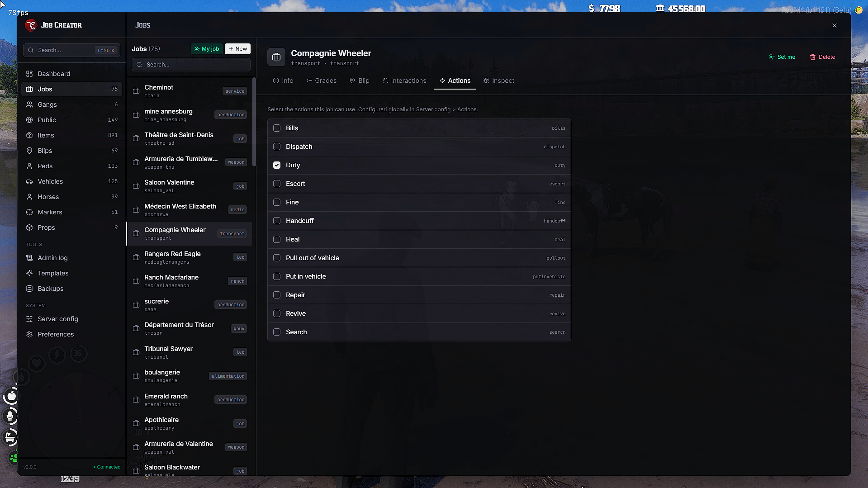Open Markers sidebar entry
Image resolution: width=868 pixels, height=488 pixels.
coord(71,212)
